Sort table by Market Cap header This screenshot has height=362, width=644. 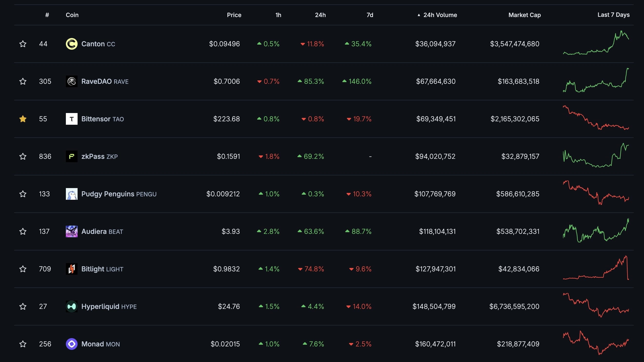(x=524, y=15)
